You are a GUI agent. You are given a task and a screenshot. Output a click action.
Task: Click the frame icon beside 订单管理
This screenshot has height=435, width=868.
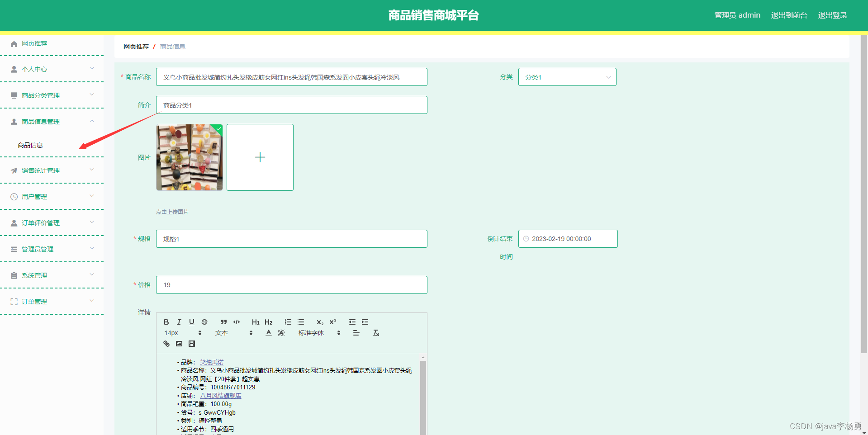[x=14, y=302]
